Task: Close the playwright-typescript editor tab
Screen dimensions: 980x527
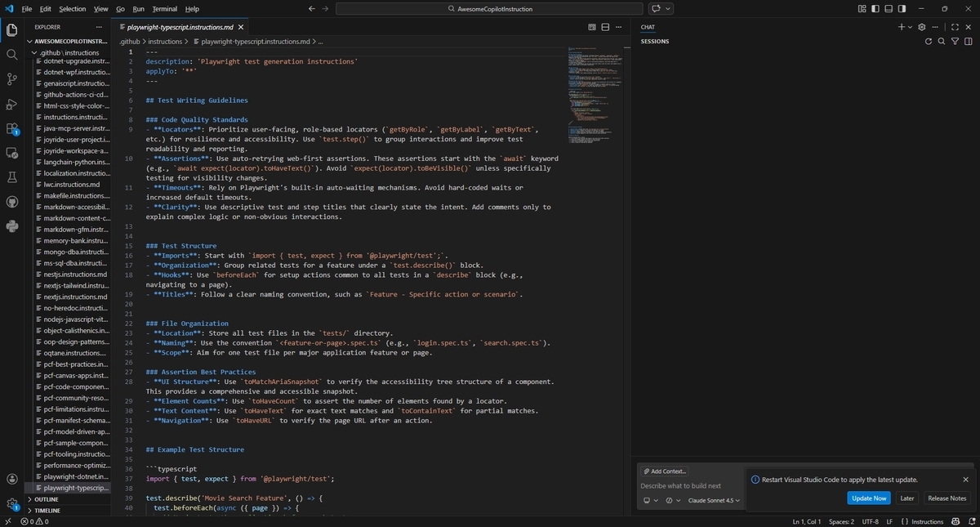Action: [241, 27]
